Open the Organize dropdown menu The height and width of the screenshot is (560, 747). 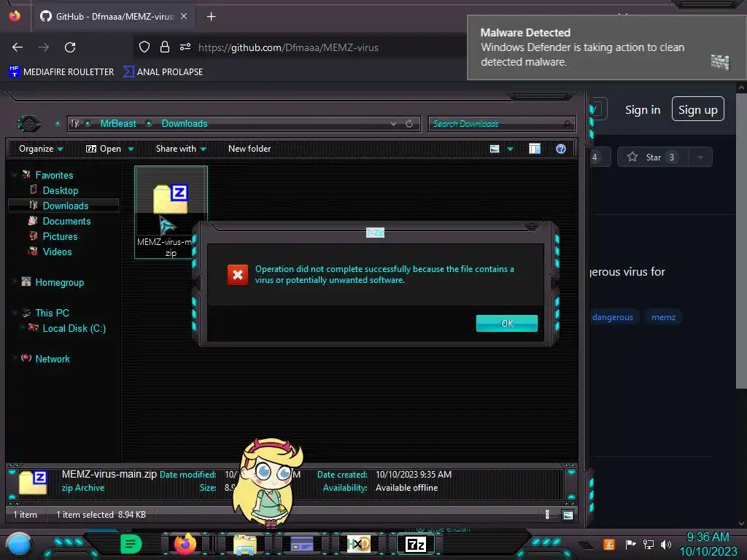[41, 149]
